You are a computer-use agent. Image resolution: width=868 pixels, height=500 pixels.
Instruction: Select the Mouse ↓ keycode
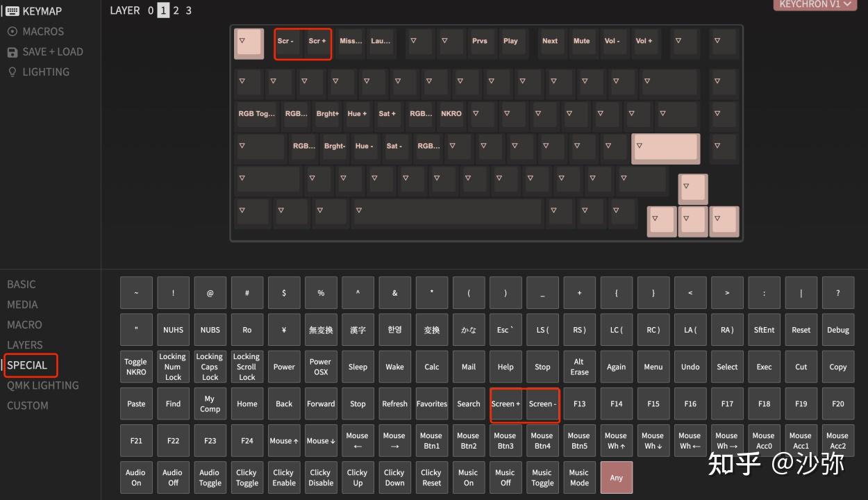tap(321, 440)
